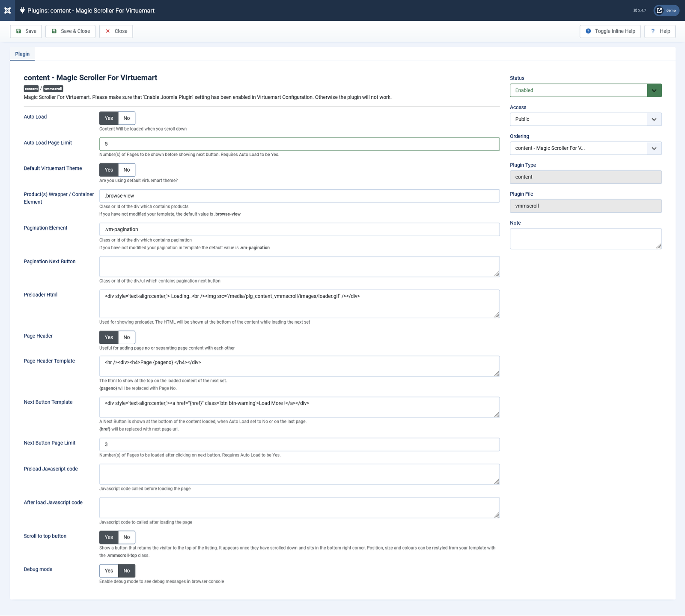Click the 'Pagination Next Button' label
Screen dimensions: 685x616
click(50, 262)
